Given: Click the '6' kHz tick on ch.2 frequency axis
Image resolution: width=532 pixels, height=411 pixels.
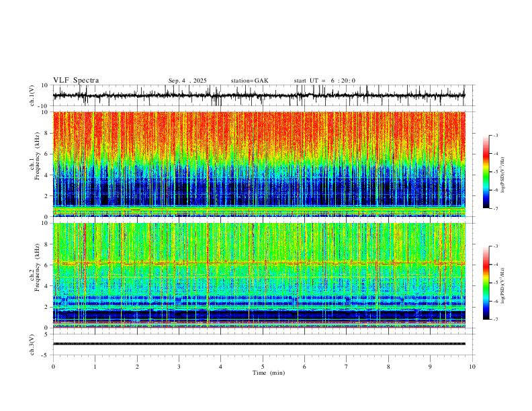Looking at the screenshot, I should point(47,265).
